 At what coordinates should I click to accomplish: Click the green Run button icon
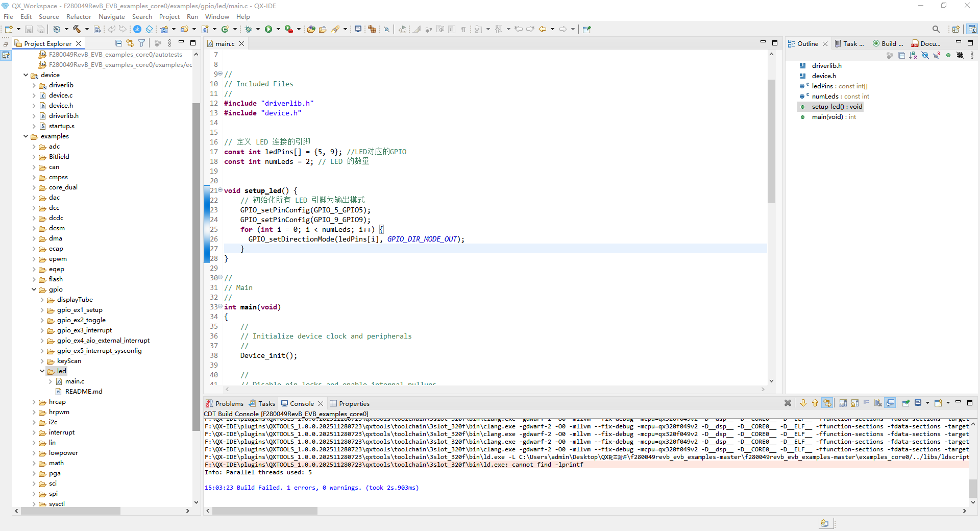[x=268, y=29]
